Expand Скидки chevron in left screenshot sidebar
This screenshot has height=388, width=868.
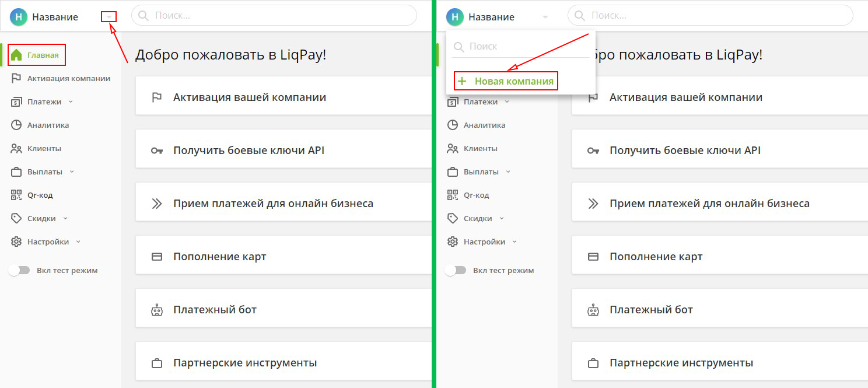coord(65,218)
